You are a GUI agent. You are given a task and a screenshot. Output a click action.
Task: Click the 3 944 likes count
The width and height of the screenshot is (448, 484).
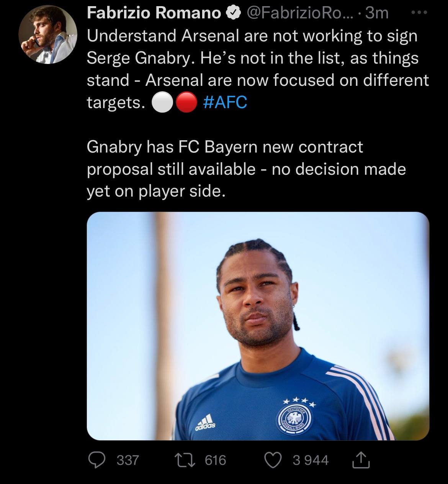tap(311, 460)
